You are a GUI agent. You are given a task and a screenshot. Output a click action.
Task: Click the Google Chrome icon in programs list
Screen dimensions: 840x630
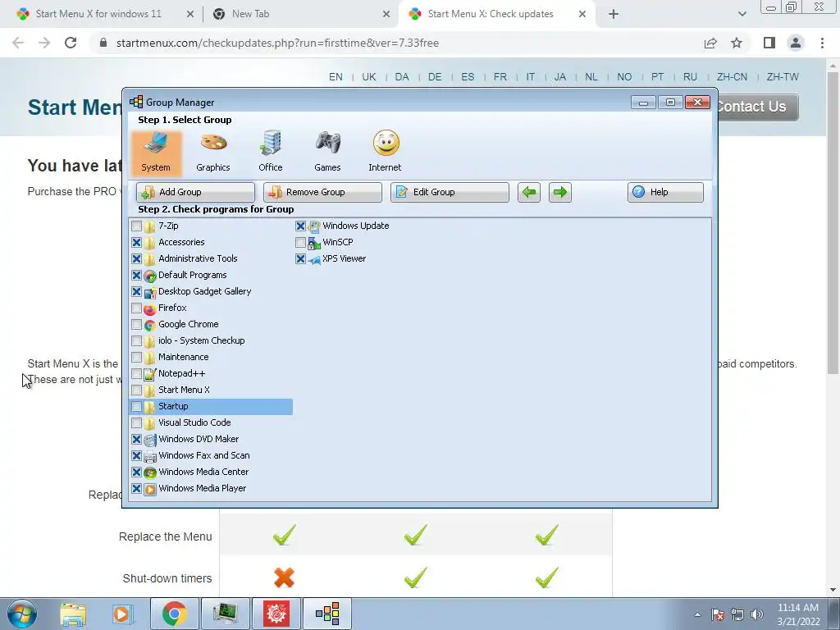coord(150,325)
